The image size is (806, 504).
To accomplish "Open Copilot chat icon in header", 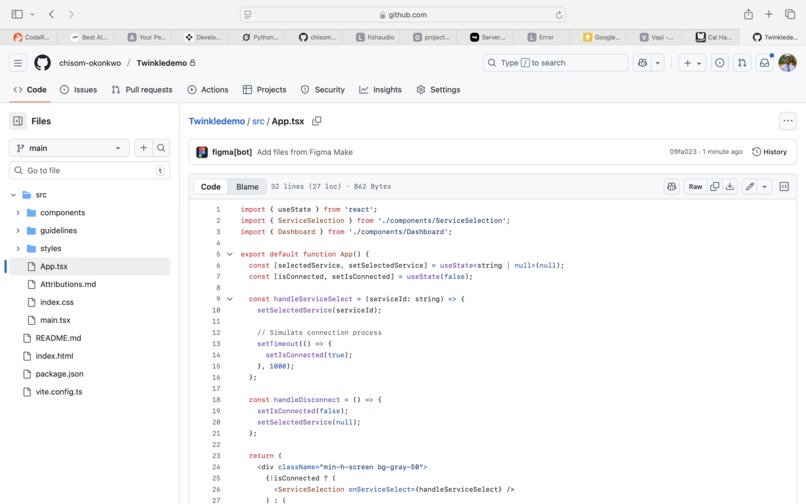I will (x=642, y=63).
